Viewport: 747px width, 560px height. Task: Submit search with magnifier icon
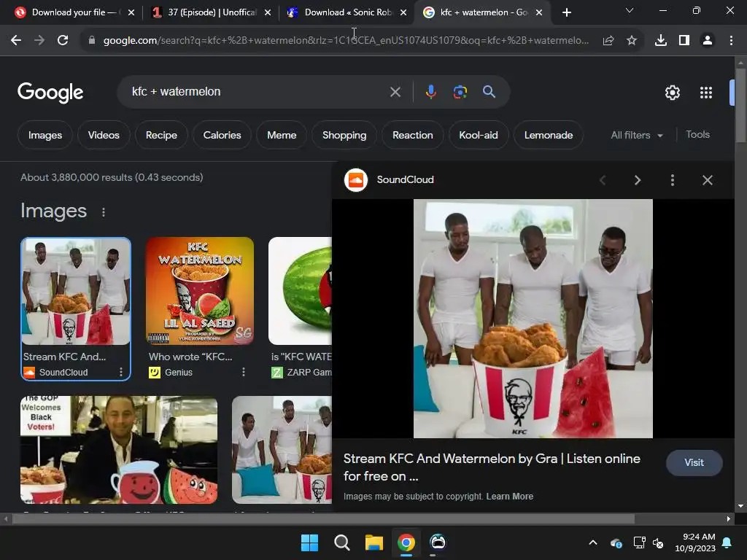489,92
